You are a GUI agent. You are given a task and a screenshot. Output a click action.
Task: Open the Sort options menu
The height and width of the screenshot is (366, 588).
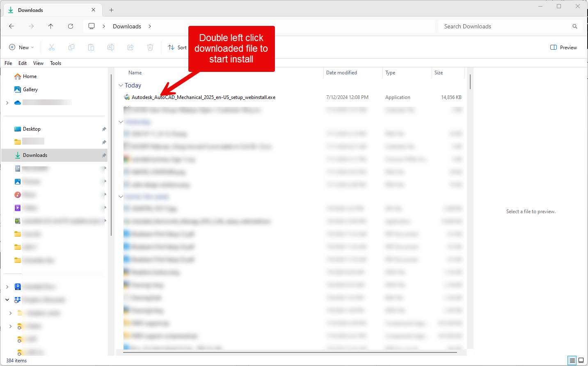coord(177,48)
